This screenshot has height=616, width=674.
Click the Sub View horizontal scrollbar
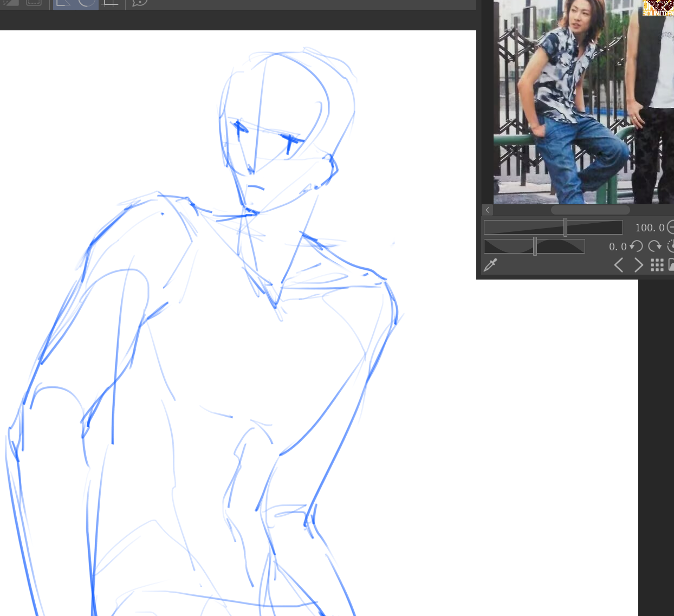pyautogui.click(x=590, y=210)
